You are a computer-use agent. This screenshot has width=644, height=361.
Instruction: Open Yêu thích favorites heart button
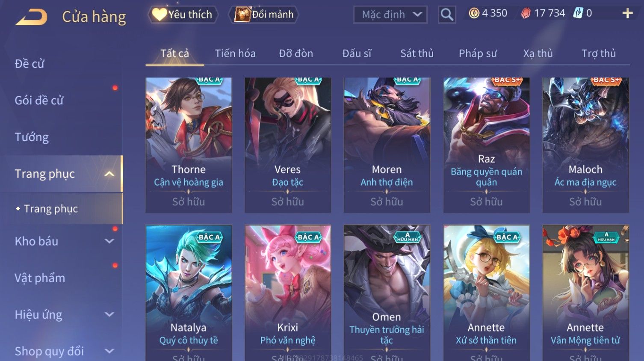tap(183, 15)
